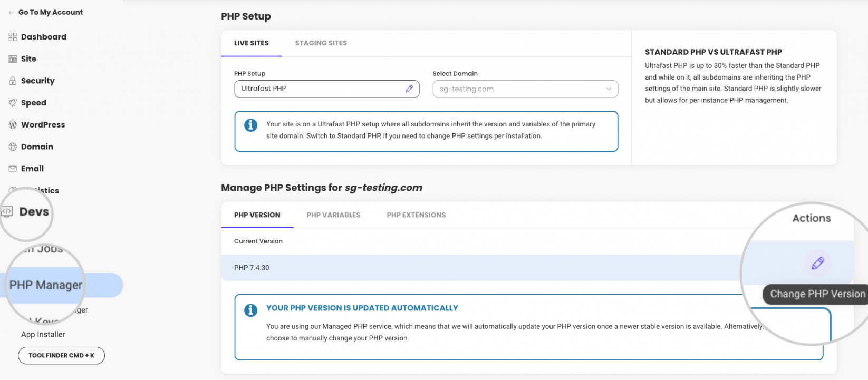Open App Installer in the sidebar
Screen dimensions: 868x380
pyautogui.click(x=43, y=335)
